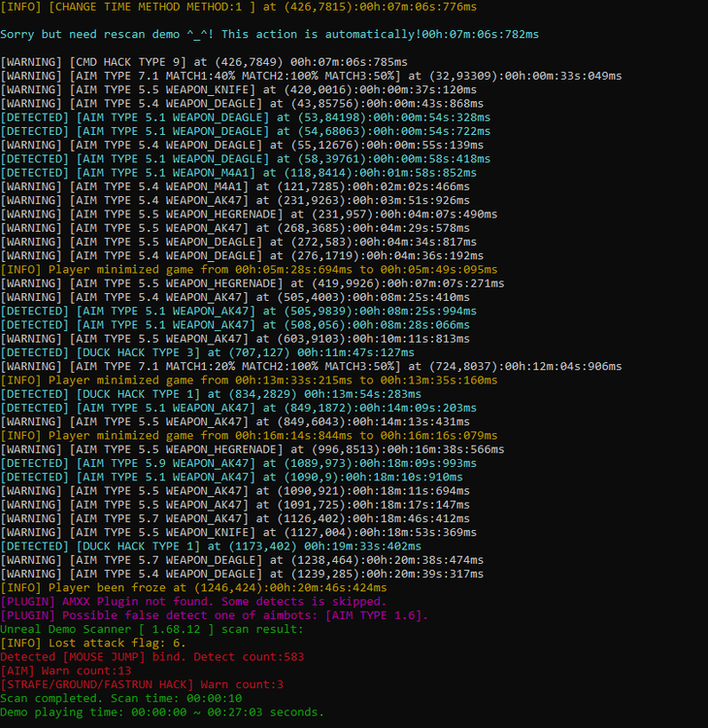
Task: Click the DEAGLE warning at 00h:04m:36s:192ms
Action: (x=242, y=256)
